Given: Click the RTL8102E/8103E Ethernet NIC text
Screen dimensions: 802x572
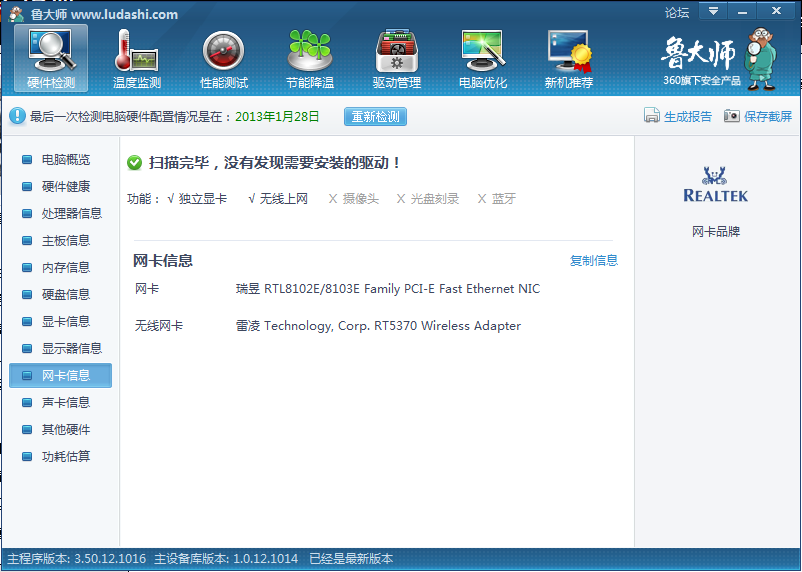Looking at the screenshot, I should pos(388,289).
